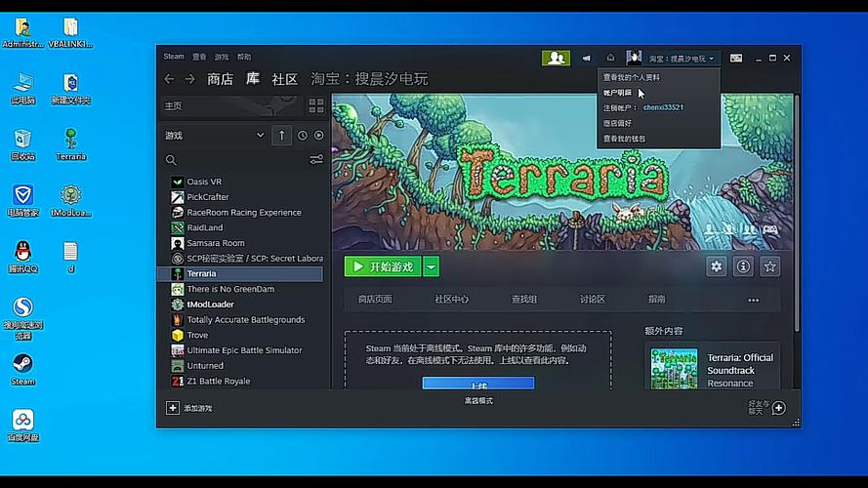Open friends and chat plus icon
The image size is (868, 488).
[779, 408]
